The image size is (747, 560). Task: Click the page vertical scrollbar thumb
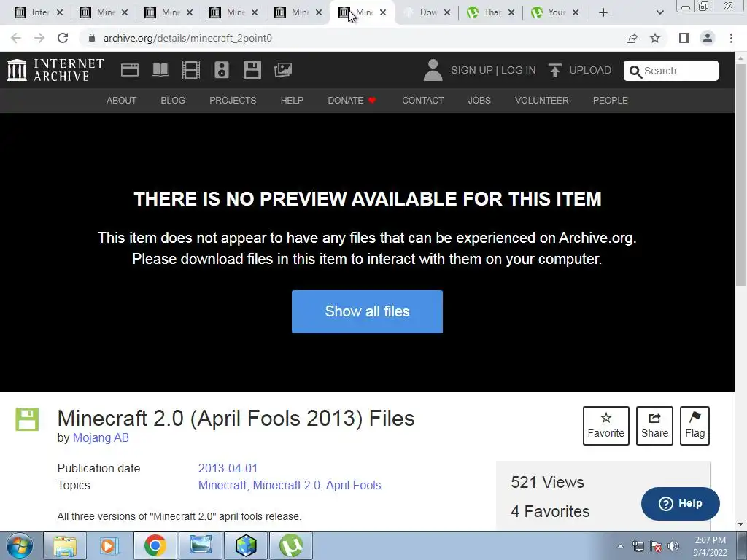[741, 174]
